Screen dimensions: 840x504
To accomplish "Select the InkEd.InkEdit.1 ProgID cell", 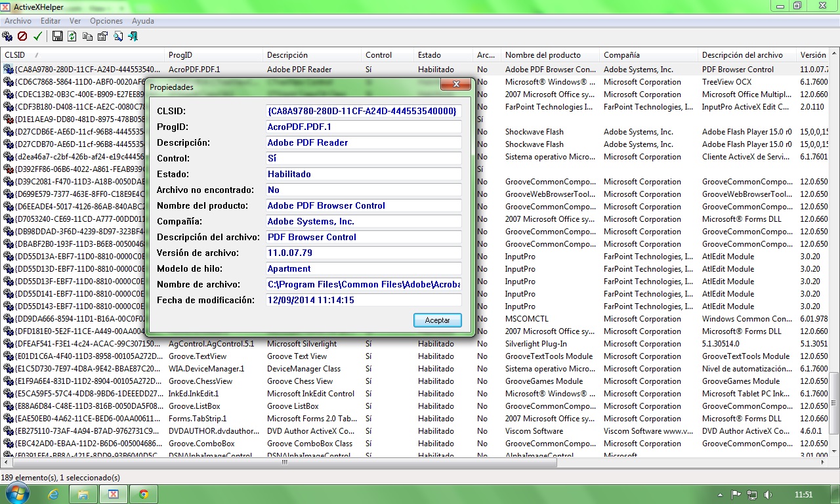I will click(x=194, y=394).
